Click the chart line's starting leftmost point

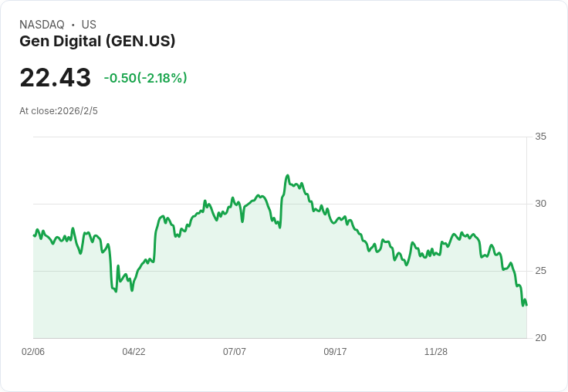[x=34, y=235]
